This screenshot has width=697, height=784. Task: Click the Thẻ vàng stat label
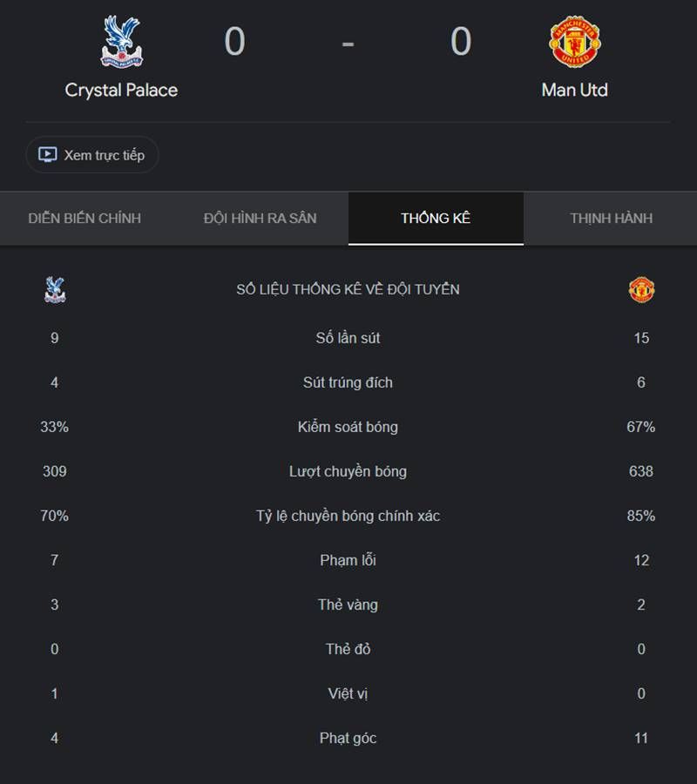point(348,605)
